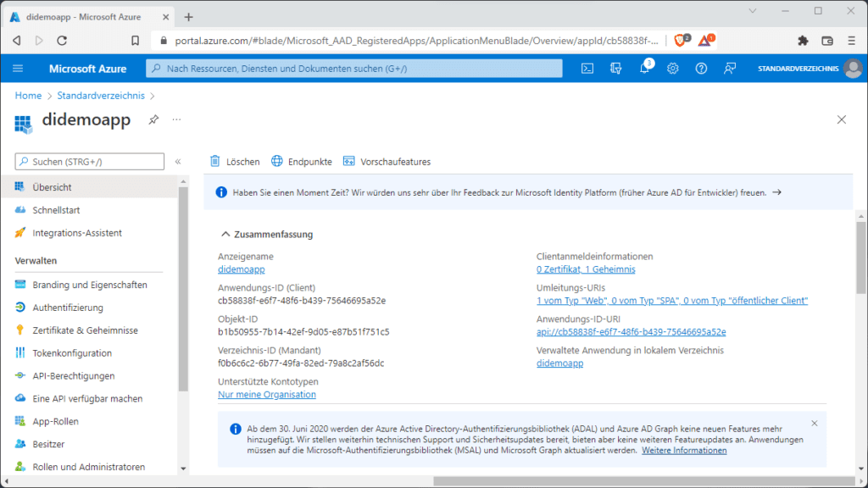Screen dimensions: 868x488
Task: Click the side menu scroll up arrow
Action: [x=183, y=181]
